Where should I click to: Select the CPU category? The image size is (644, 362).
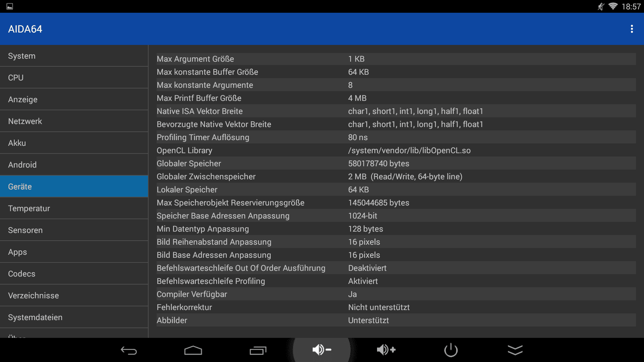coord(74,78)
